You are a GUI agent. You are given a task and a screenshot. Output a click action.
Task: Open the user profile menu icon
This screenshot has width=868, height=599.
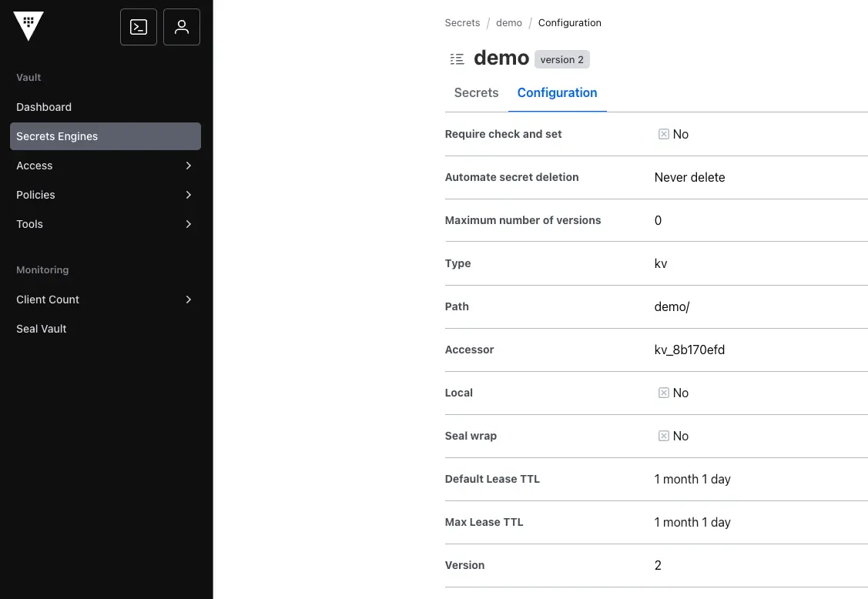(x=182, y=27)
